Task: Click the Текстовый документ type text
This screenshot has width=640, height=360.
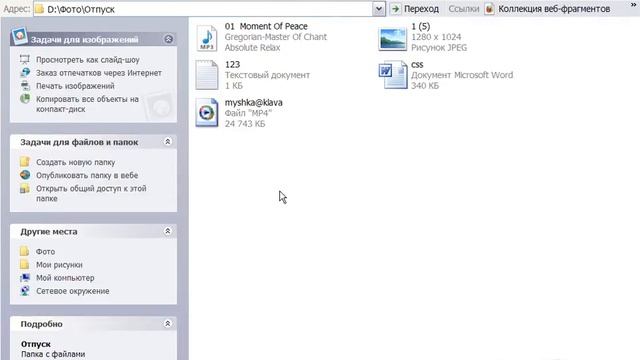Action: [x=267, y=75]
